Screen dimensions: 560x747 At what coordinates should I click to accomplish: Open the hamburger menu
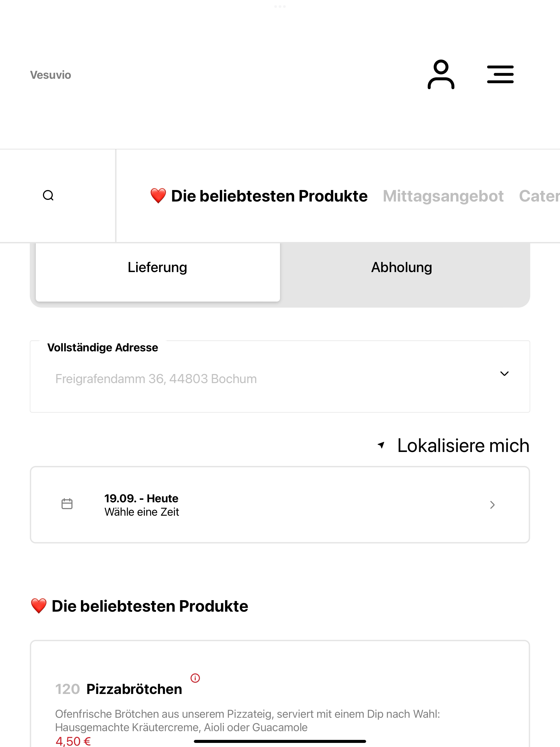pyautogui.click(x=500, y=75)
